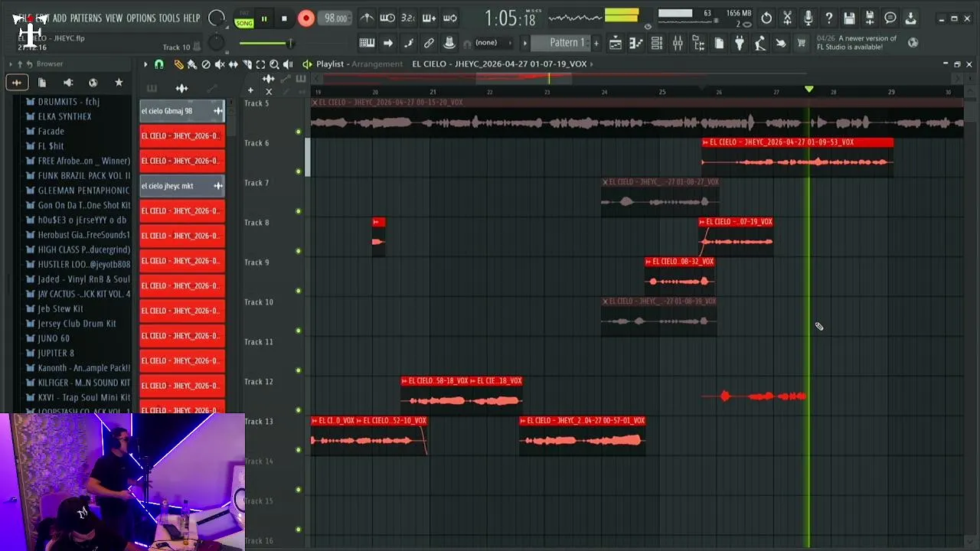Open the TOOLS menu
The height and width of the screenshot is (551, 980).
(169, 18)
